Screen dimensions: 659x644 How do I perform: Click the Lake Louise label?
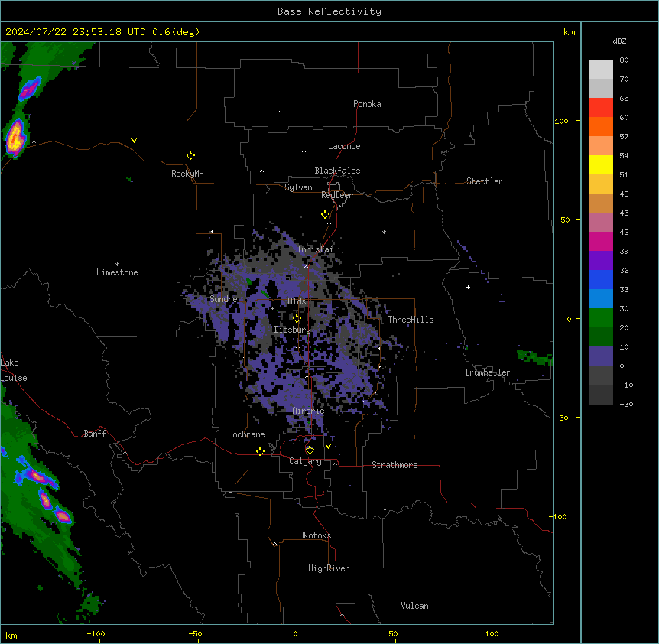[x=14, y=370]
